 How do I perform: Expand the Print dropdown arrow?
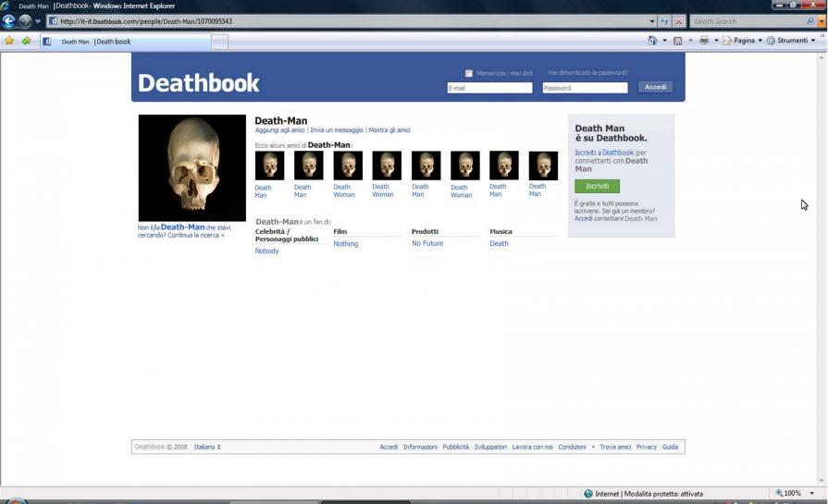click(716, 41)
